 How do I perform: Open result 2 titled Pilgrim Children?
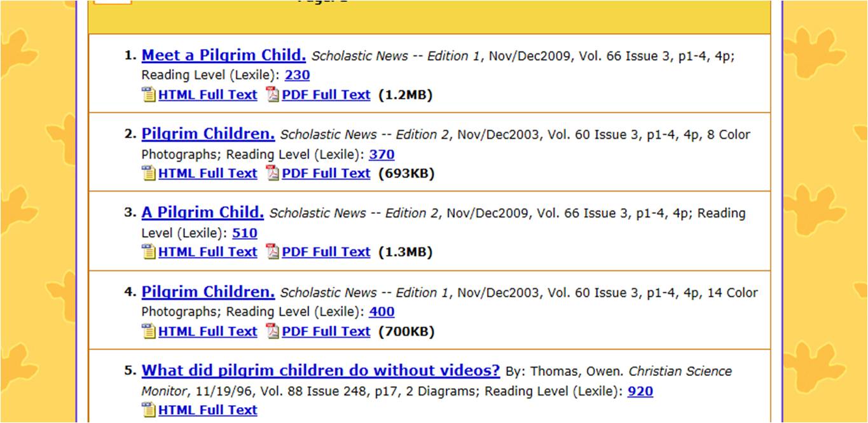tap(208, 134)
